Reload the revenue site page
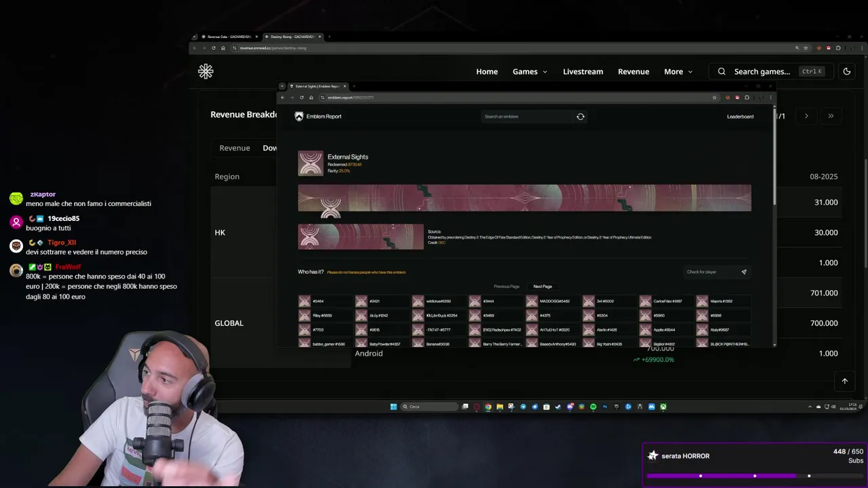The image size is (868, 488). pyautogui.click(x=214, y=48)
